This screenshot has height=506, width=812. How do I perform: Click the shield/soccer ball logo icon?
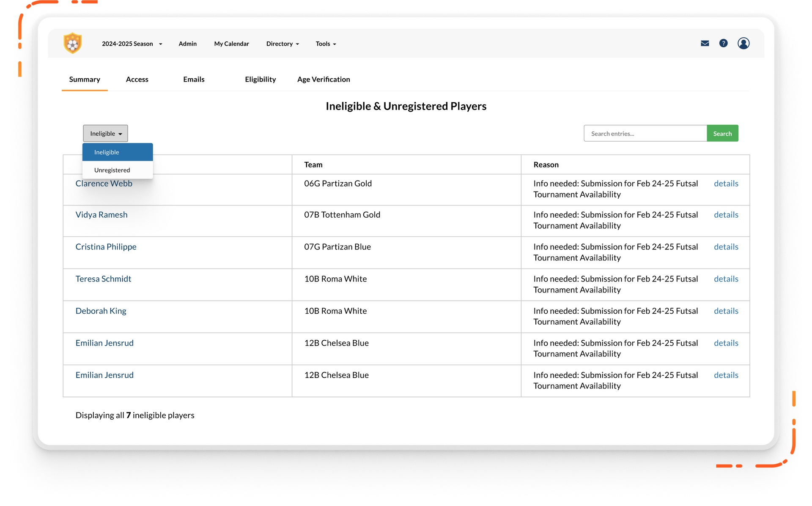click(x=72, y=43)
